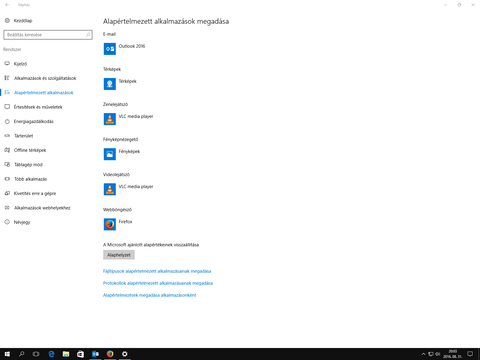Change the default e-mail app Outlook 2016
This screenshot has height=360, width=480.
point(124,49)
